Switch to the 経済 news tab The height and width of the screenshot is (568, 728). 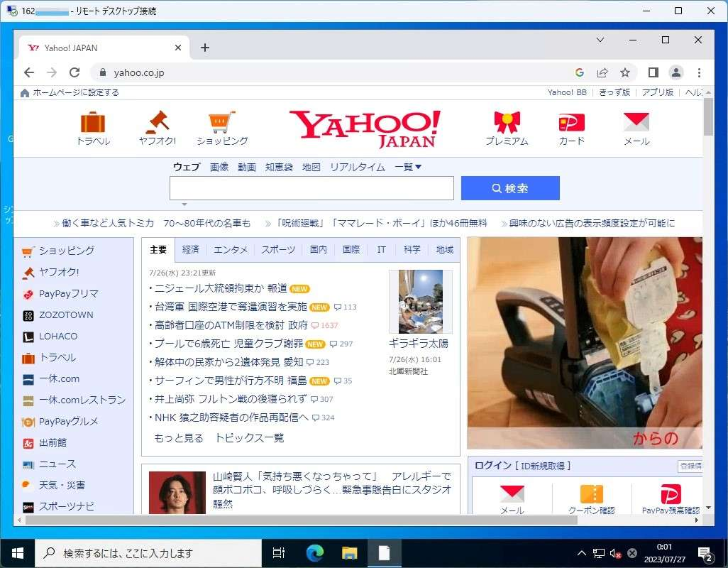tap(190, 249)
